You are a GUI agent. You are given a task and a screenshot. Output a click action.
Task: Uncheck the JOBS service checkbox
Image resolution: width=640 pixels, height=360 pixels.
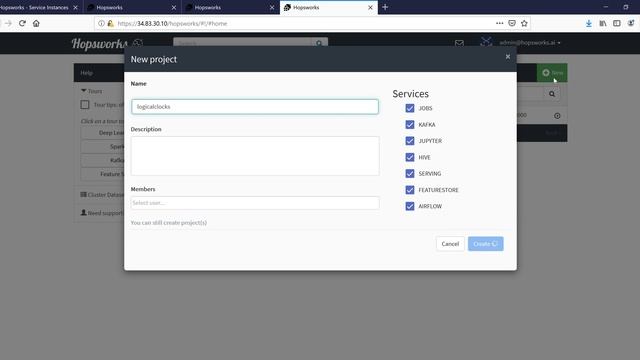pyautogui.click(x=410, y=108)
